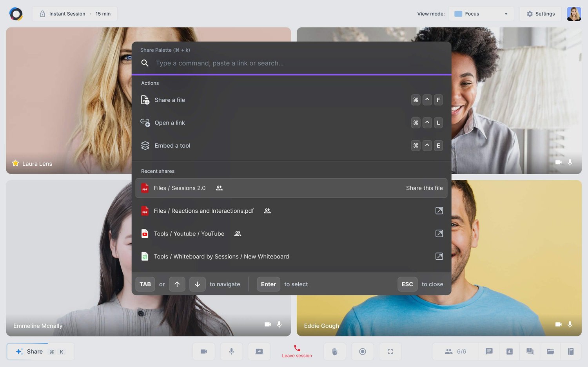The height and width of the screenshot is (367, 588).
Task: Click the Share a file icon
Action: point(145,100)
